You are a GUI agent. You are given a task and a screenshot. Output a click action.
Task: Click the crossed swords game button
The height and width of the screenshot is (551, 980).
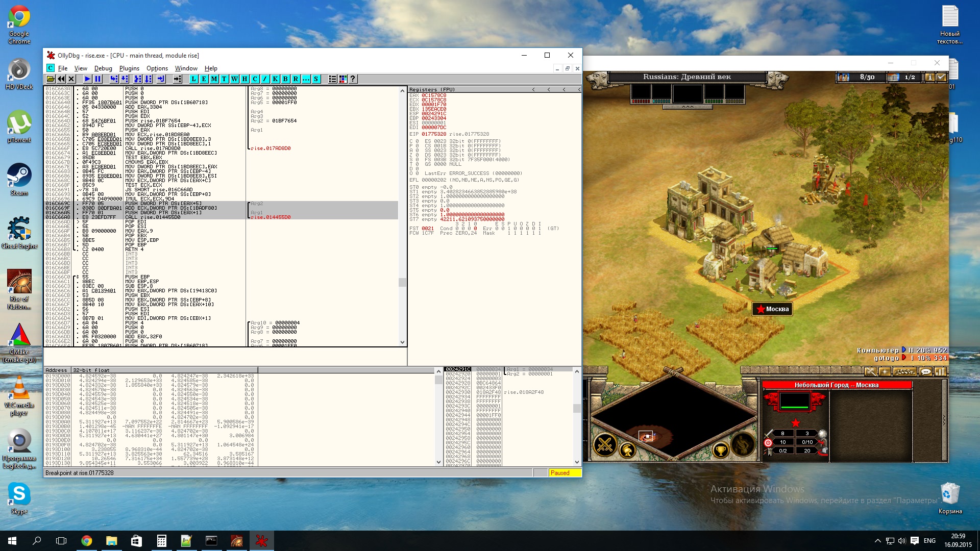pos(605,445)
